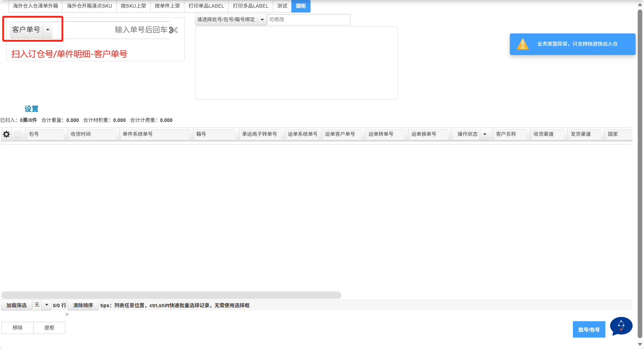644x349 pixels.
Task: Expand the 客户单号 type dropdown
Action: (48, 30)
